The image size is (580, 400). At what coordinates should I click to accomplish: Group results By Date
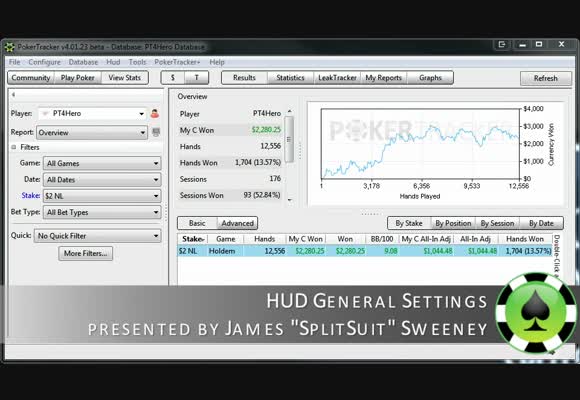coord(541,223)
